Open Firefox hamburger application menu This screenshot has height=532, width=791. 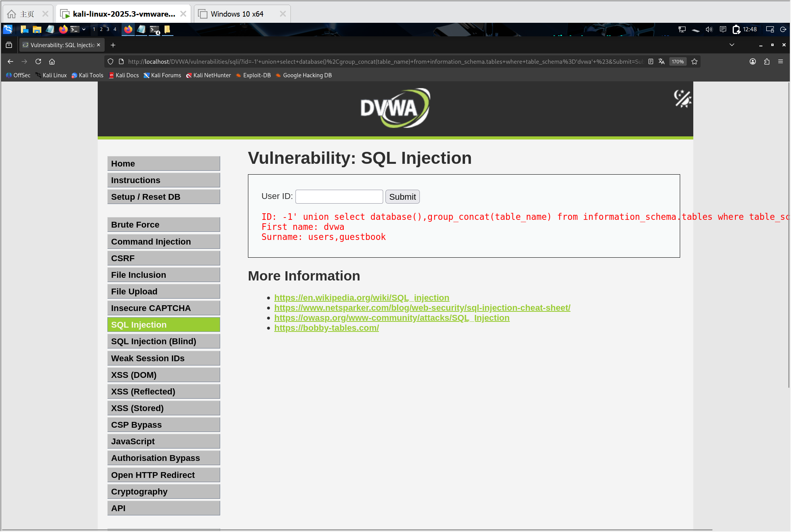781,61
